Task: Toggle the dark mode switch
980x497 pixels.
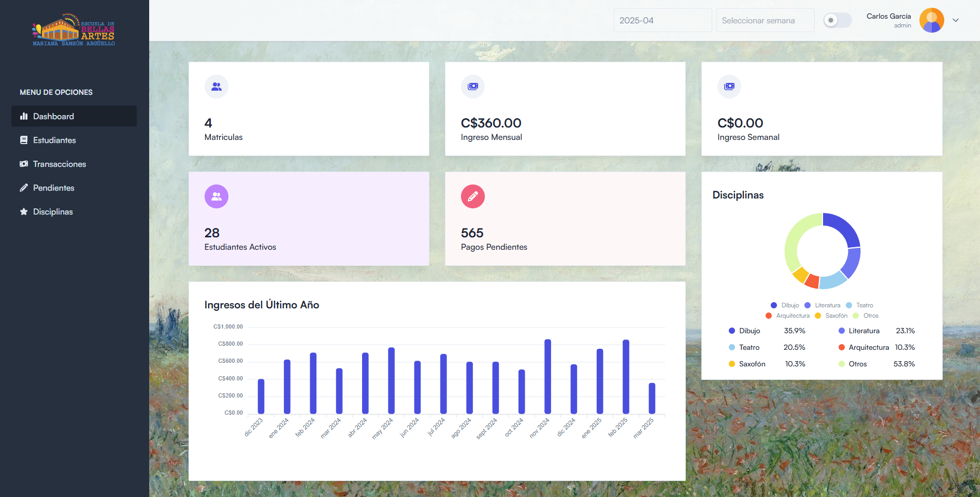Action: pyautogui.click(x=837, y=21)
